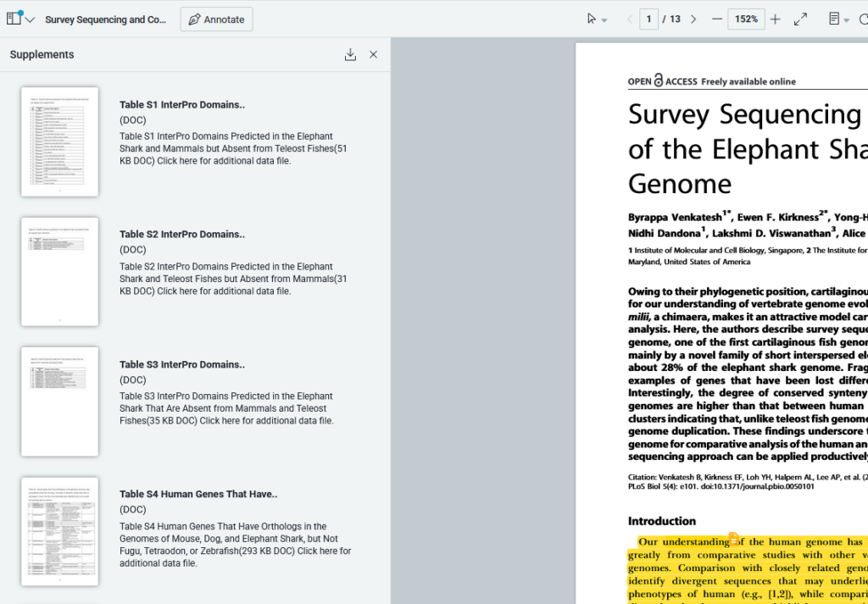Click the 152% zoom level field
Screen dimensions: 868x604
746,19
